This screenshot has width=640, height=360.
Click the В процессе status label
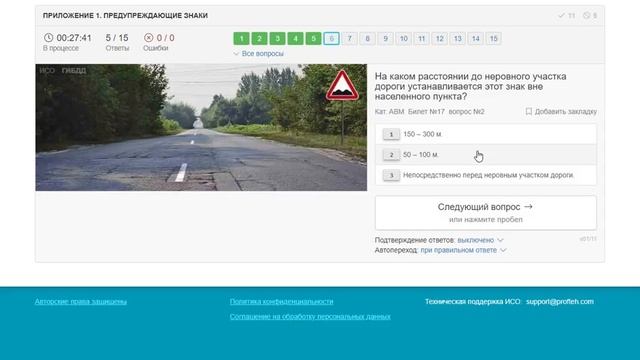[x=61, y=48]
